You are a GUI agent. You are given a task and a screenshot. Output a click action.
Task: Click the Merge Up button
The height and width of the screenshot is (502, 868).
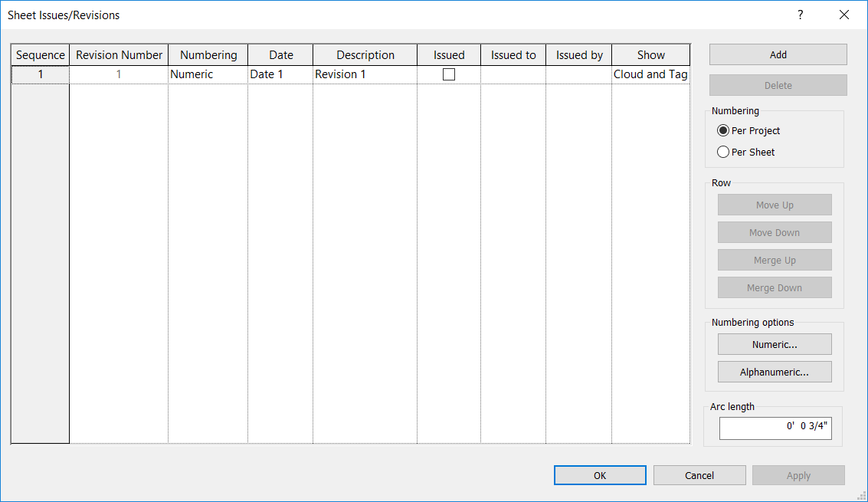click(775, 260)
